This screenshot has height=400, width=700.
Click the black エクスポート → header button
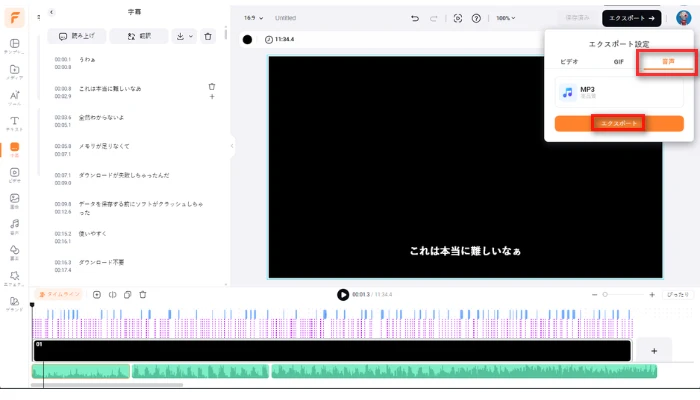[x=631, y=18]
